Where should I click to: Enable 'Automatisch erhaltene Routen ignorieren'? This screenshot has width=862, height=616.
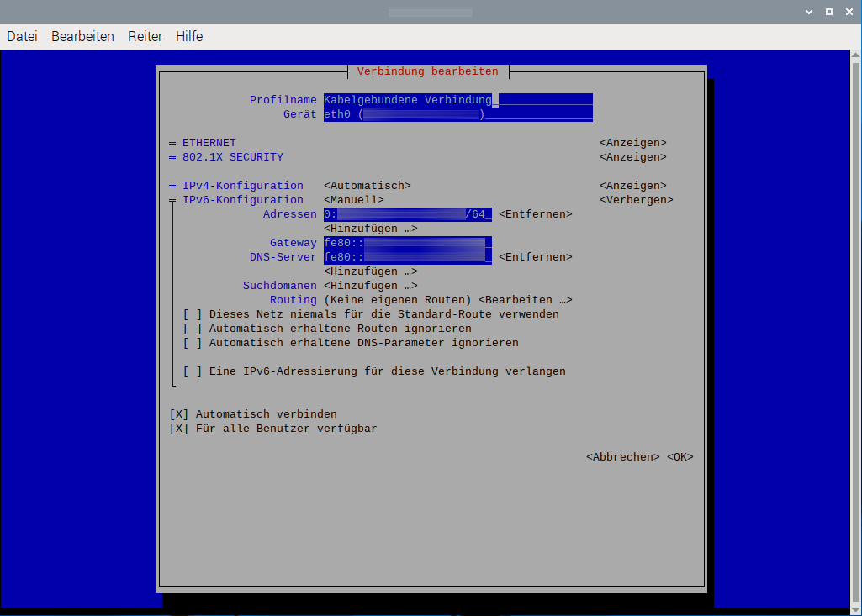193,329
